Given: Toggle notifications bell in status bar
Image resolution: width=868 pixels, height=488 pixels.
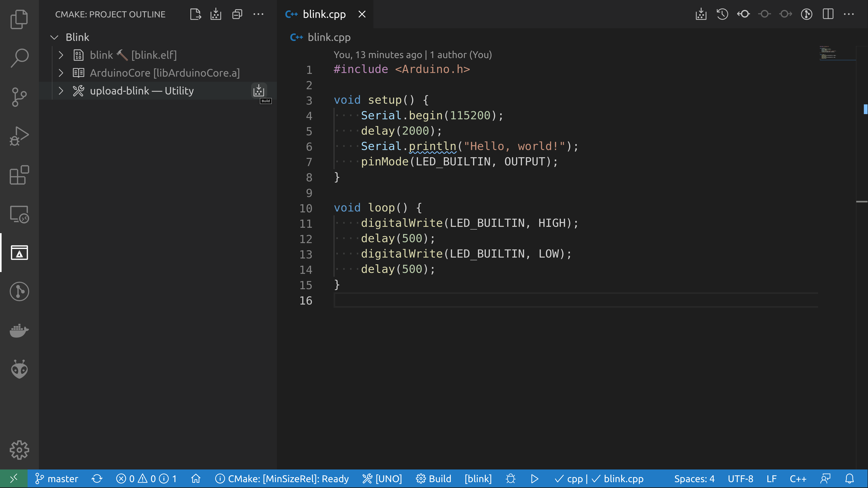Looking at the screenshot, I should [849, 479].
